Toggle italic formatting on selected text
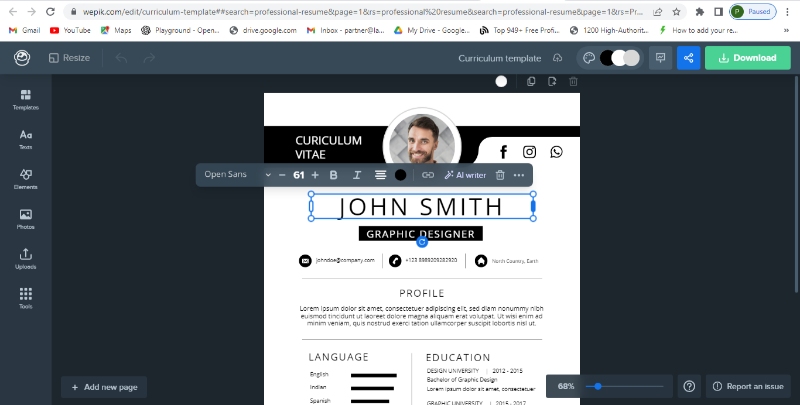Image resolution: width=800 pixels, height=405 pixels. (357, 175)
